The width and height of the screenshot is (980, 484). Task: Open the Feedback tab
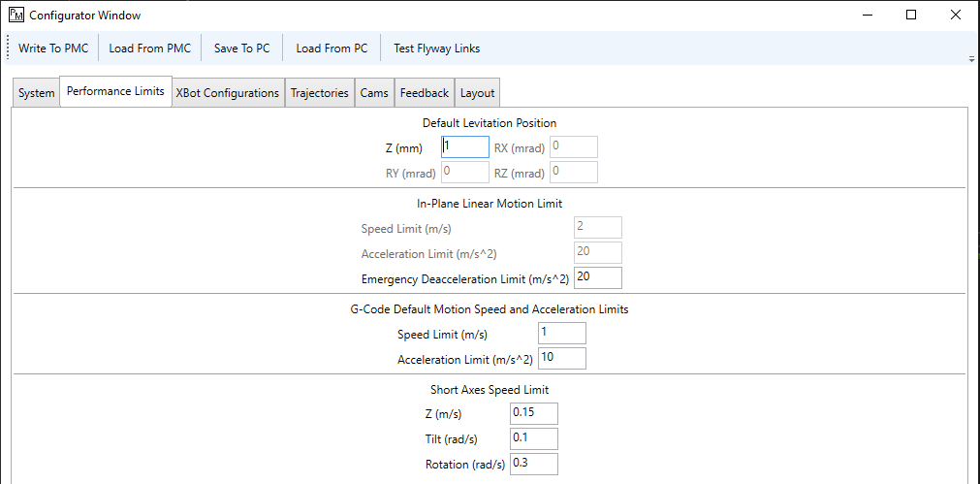click(x=425, y=93)
